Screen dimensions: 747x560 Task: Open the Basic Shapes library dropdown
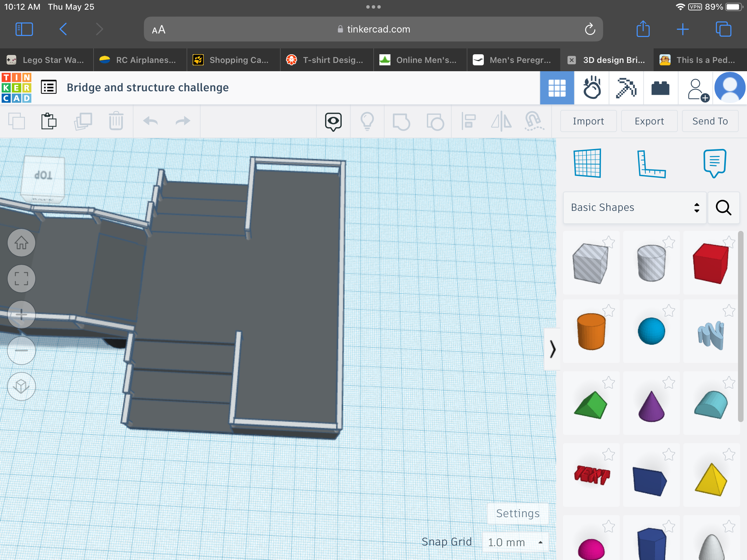pyautogui.click(x=635, y=207)
